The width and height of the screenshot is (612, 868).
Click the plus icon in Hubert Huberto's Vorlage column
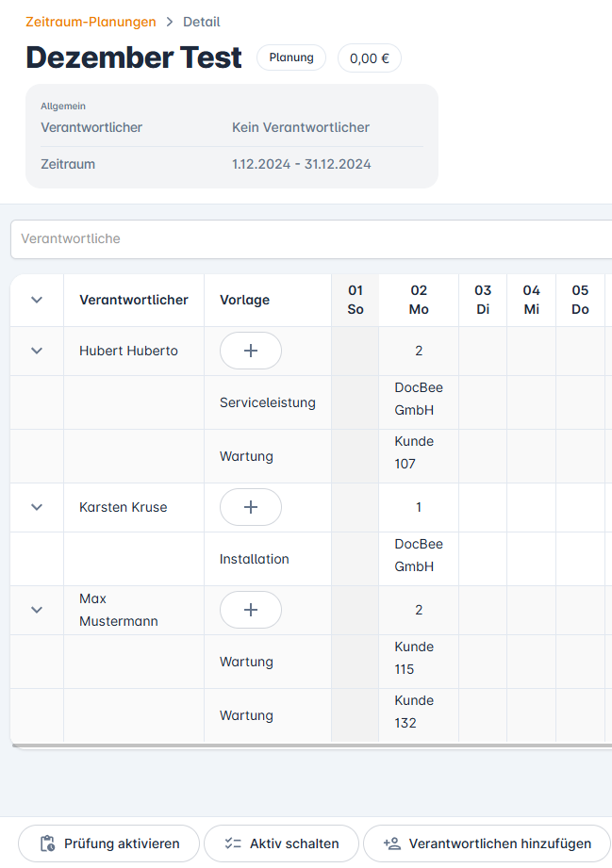pyautogui.click(x=250, y=350)
